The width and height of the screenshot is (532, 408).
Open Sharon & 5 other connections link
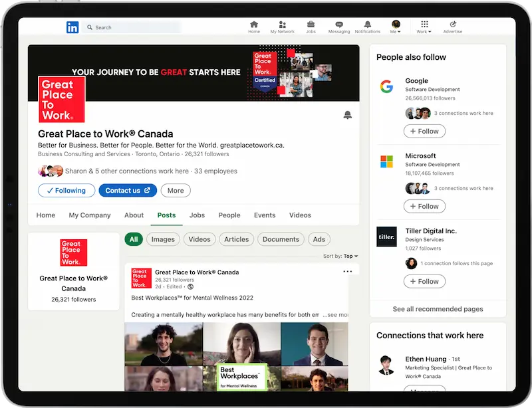coord(127,171)
